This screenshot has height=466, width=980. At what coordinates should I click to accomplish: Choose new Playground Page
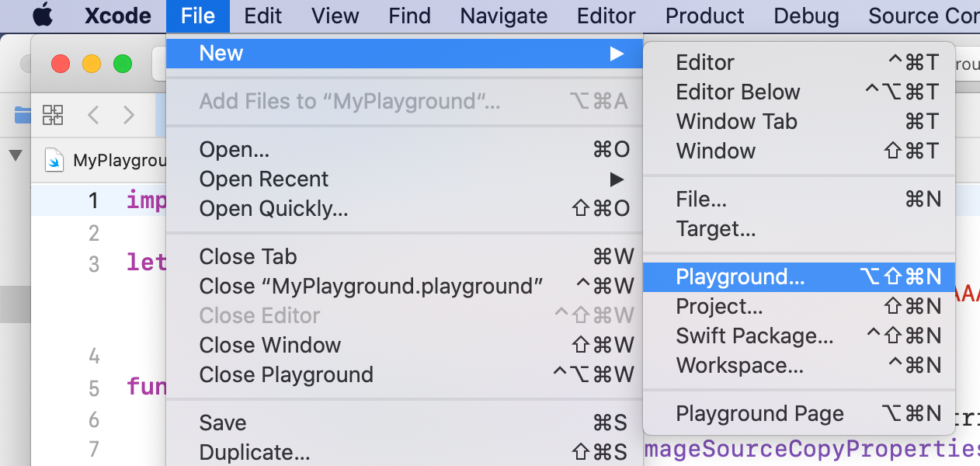point(799,413)
